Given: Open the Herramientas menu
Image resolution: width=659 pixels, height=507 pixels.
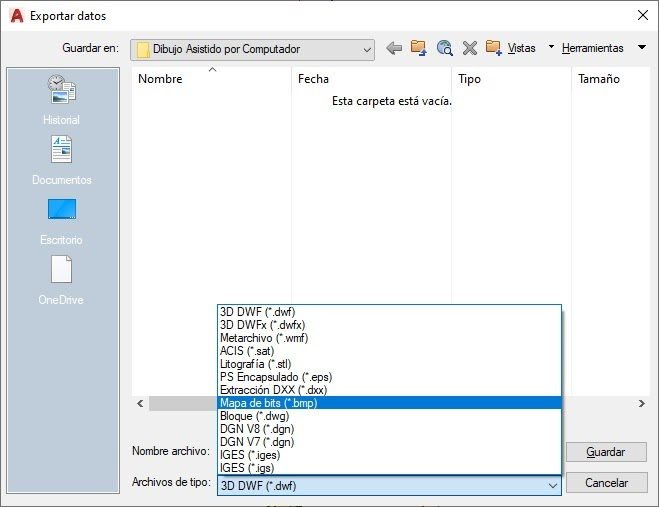Looking at the screenshot, I should coord(592,48).
